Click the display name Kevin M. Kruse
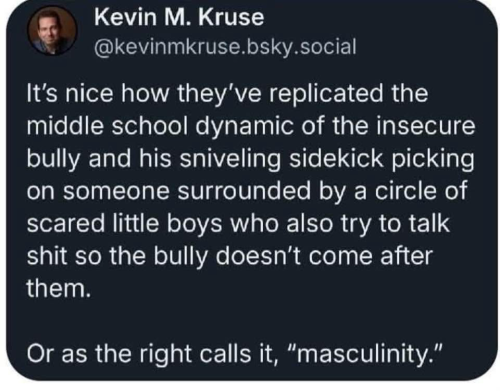The image size is (500, 391). click(179, 17)
